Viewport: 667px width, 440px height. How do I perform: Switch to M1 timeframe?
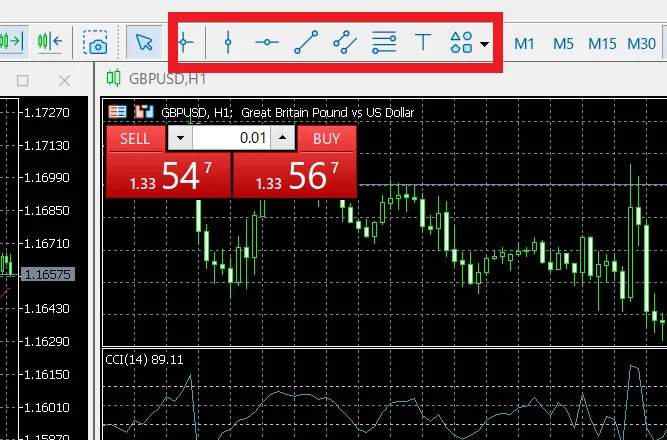click(x=525, y=43)
